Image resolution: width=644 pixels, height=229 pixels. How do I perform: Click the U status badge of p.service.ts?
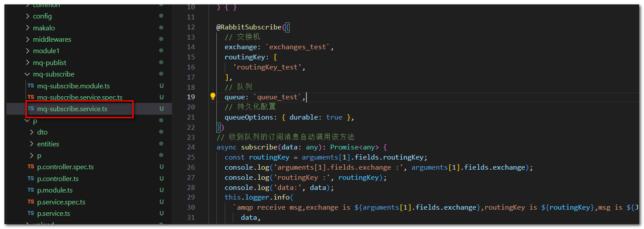pyautogui.click(x=162, y=214)
